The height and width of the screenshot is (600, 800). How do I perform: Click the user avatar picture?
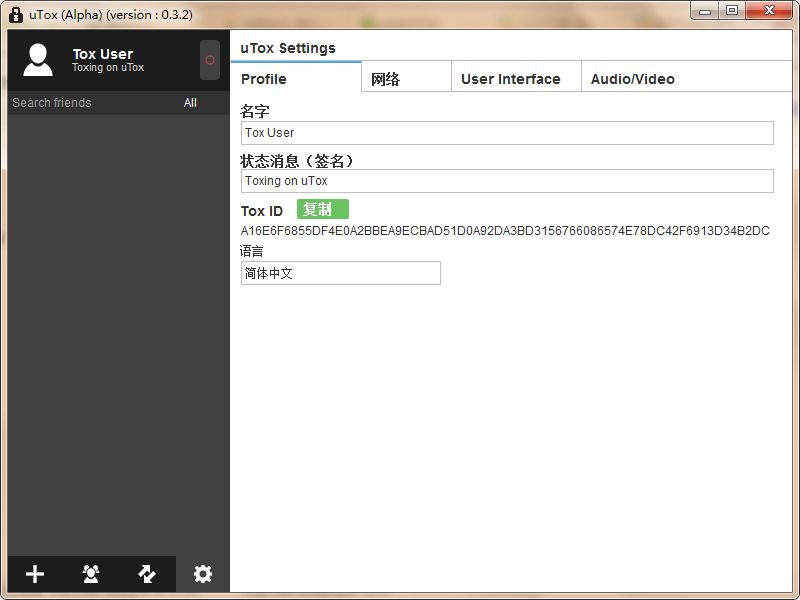pyautogui.click(x=38, y=60)
